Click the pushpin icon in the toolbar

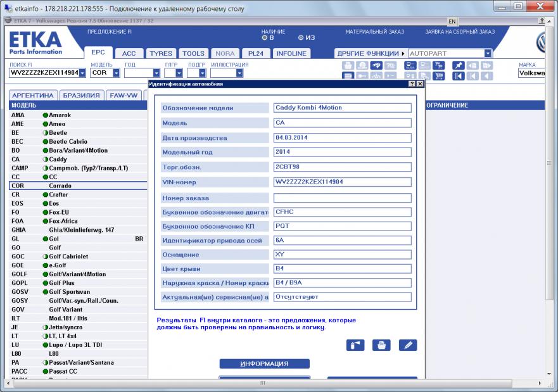(459, 65)
